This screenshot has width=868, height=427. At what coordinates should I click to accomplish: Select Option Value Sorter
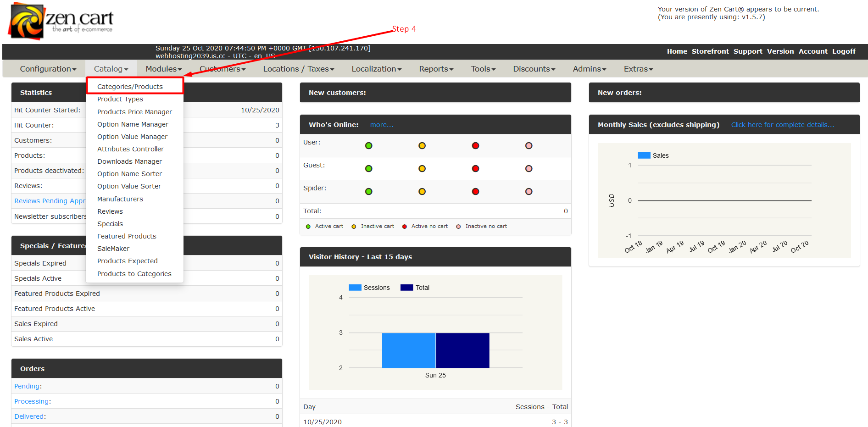tap(129, 186)
